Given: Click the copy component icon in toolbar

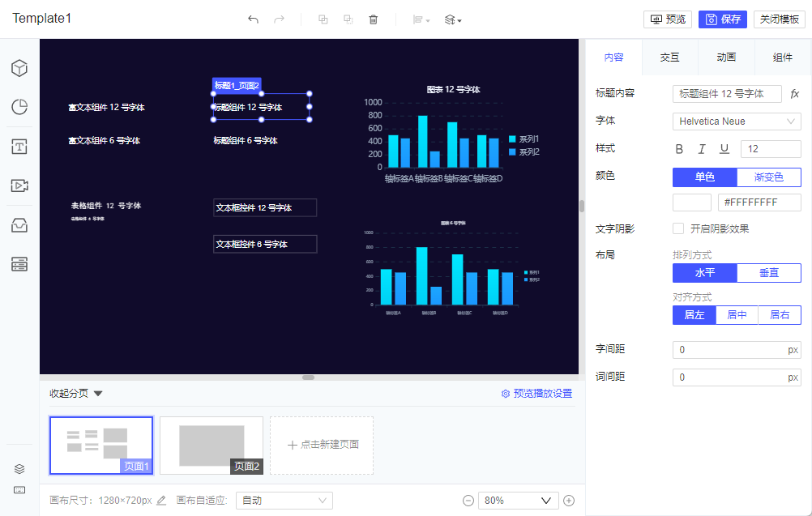Looking at the screenshot, I should [323, 19].
